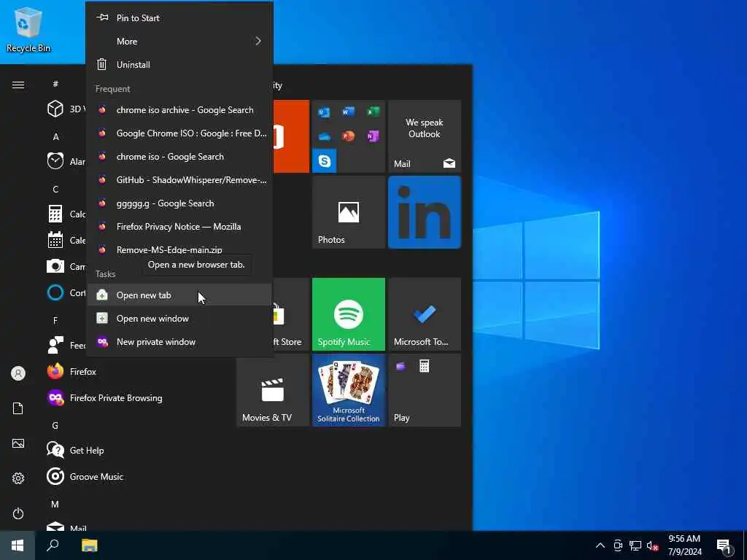Open the OneDrive icon in Office tile group

[x=325, y=136]
